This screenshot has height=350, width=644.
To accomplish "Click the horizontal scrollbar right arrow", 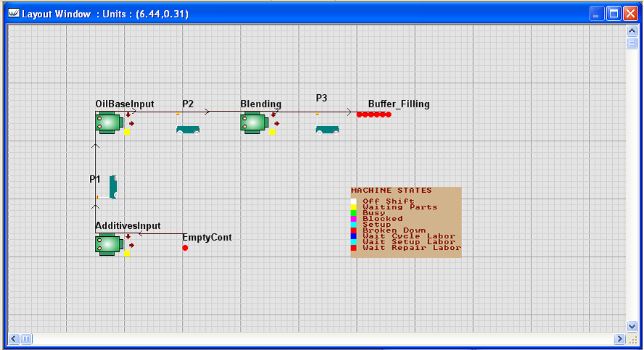I will click(620, 338).
